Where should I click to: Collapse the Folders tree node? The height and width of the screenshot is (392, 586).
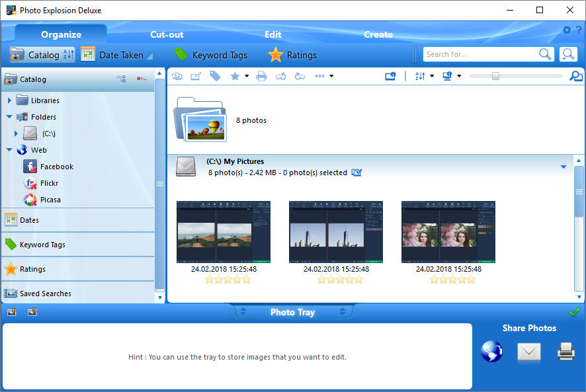tap(9, 117)
